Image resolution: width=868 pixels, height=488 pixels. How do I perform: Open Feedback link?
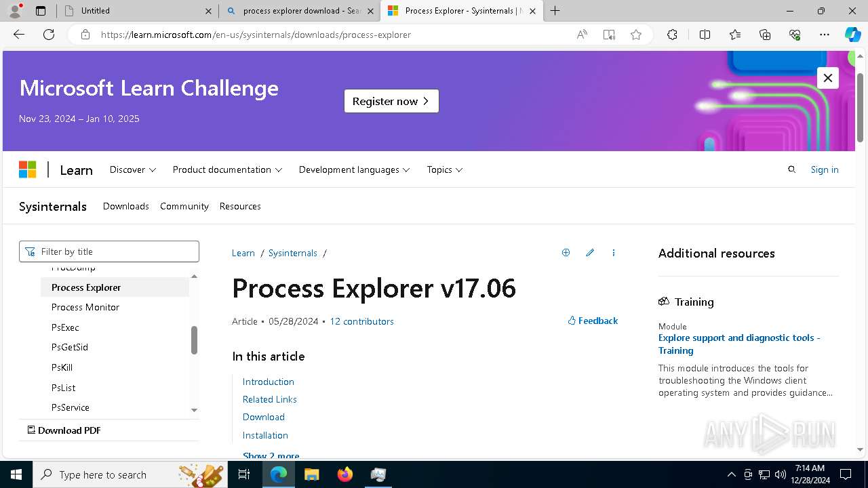point(593,321)
